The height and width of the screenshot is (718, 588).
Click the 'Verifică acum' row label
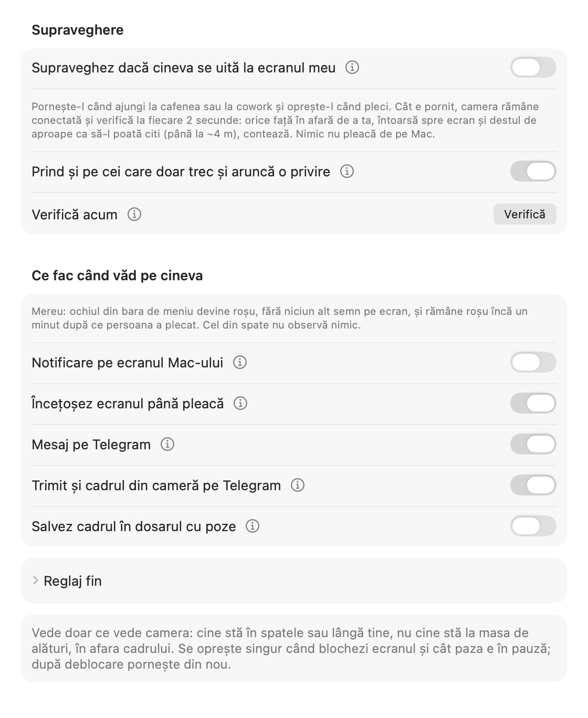click(x=75, y=215)
